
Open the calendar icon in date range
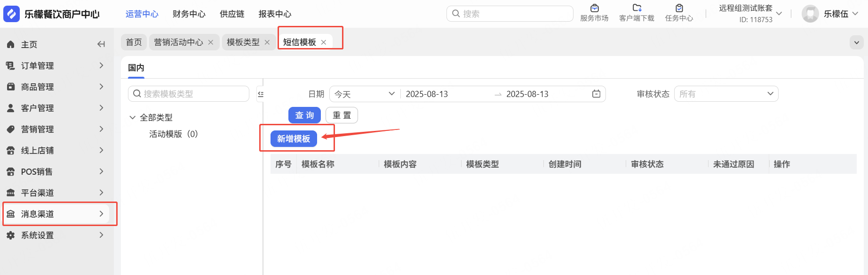(596, 94)
